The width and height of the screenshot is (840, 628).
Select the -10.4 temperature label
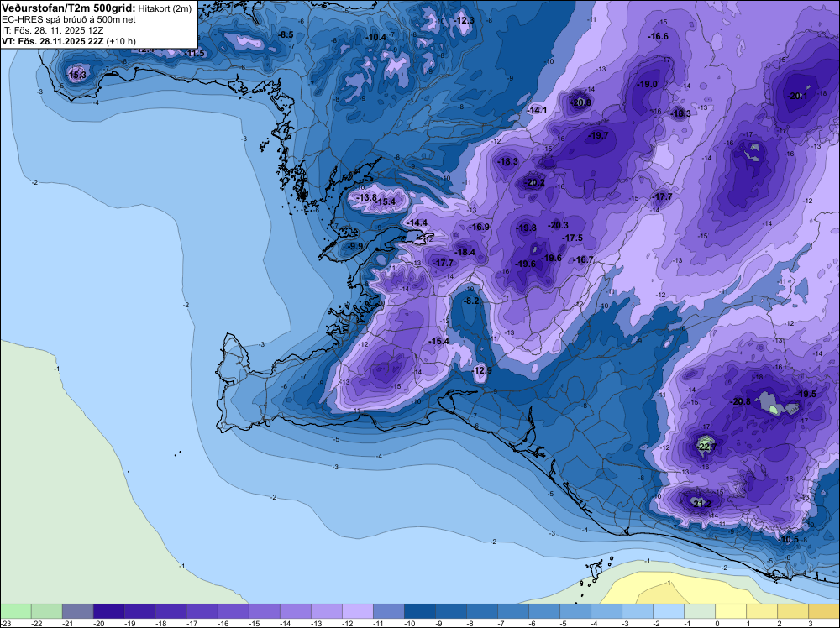click(x=375, y=37)
